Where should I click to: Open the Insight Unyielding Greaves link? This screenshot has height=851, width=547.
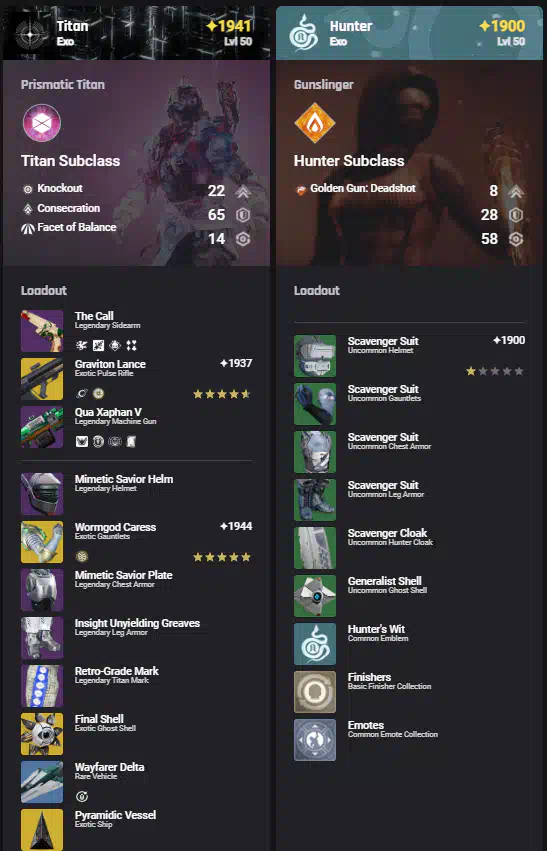tap(137, 623)
